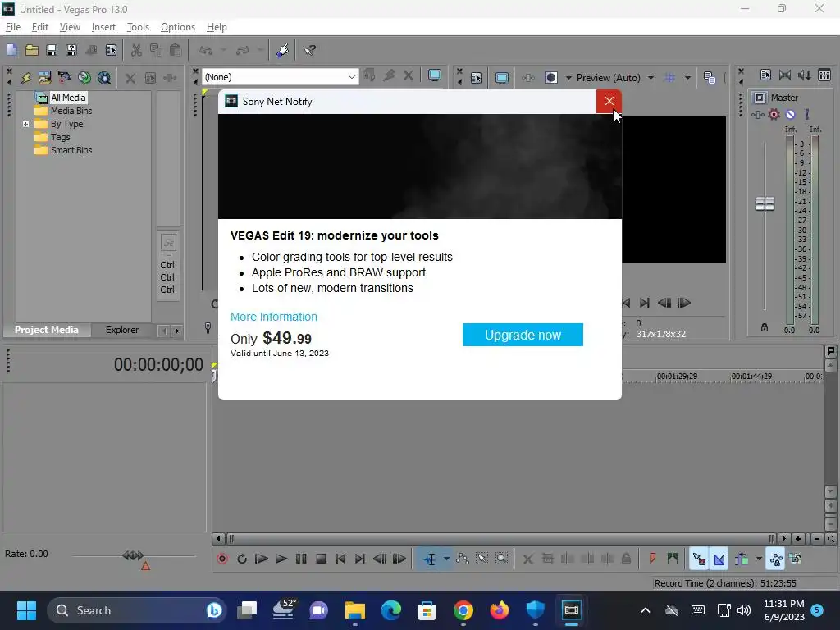
Task: Select the Smart Bins folder
Action: click(x=71, y=151)
